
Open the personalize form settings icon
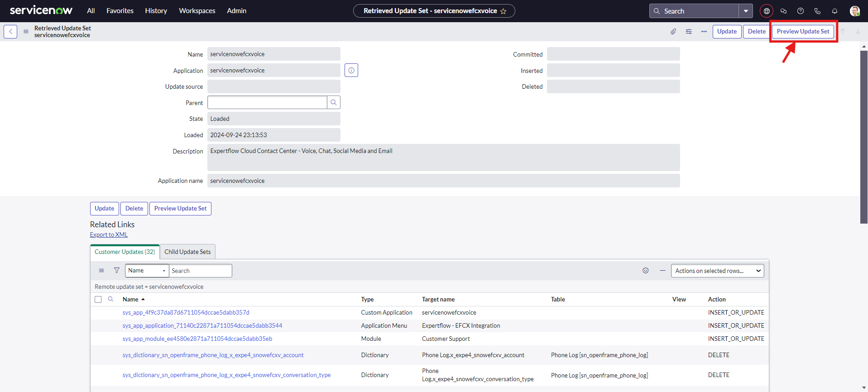(x=689, y=32)
